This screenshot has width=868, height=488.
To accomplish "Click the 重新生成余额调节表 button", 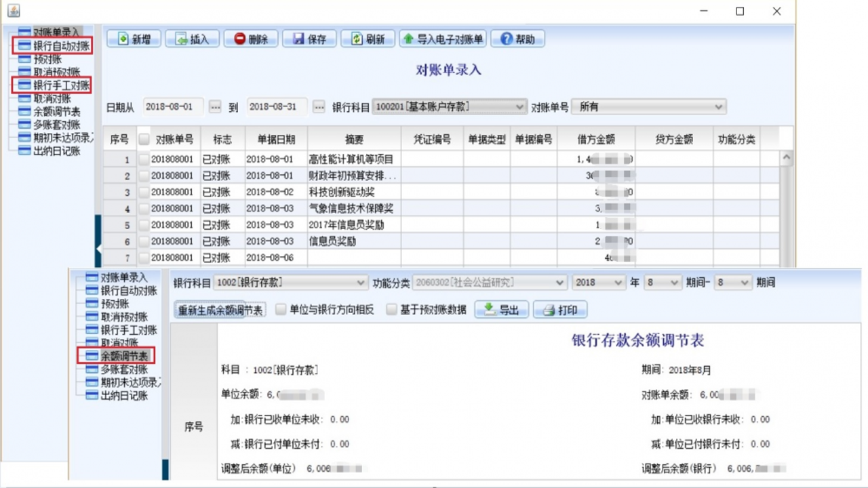I will 220,310.
